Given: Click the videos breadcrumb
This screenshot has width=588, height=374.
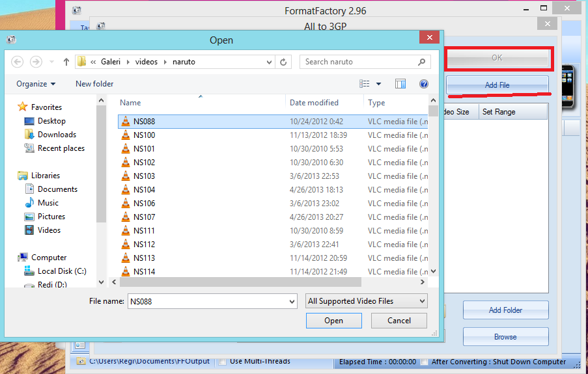Looking at the screenshot, I should click(x=147, y=62).
